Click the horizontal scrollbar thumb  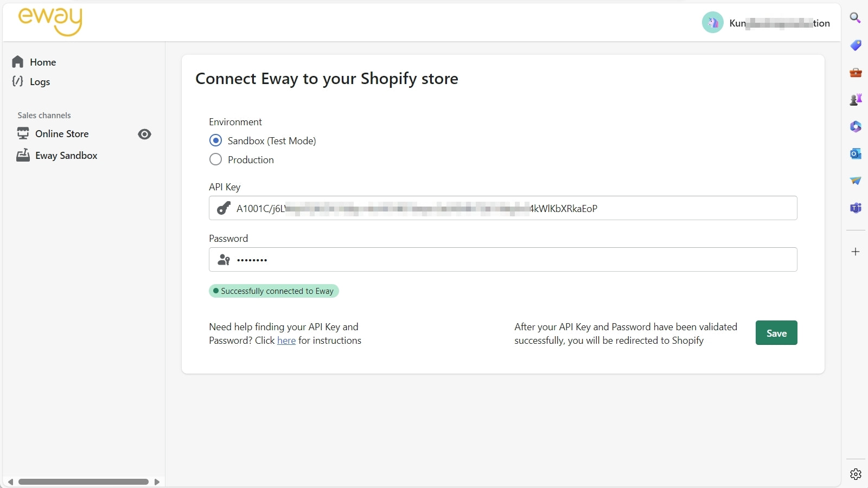pos(84,481)
